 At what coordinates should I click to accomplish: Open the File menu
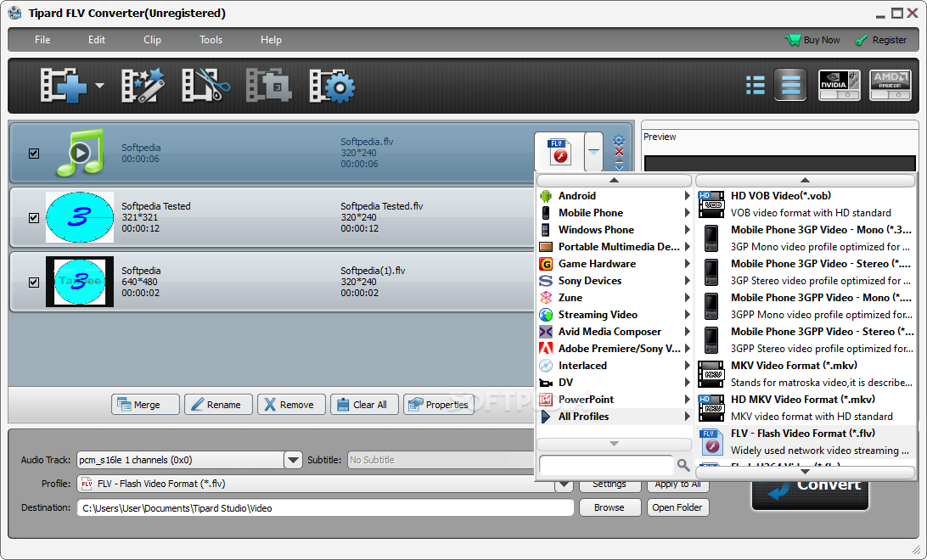42,40
